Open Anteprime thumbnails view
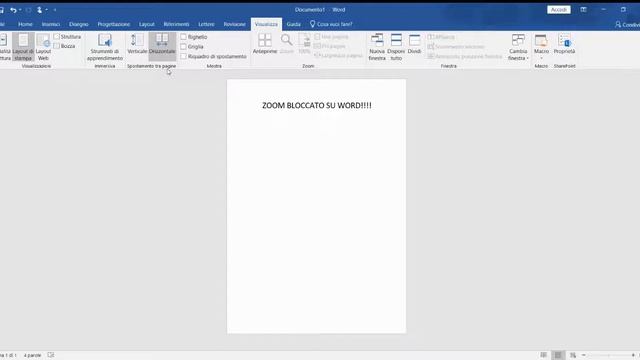 [265, 44]
